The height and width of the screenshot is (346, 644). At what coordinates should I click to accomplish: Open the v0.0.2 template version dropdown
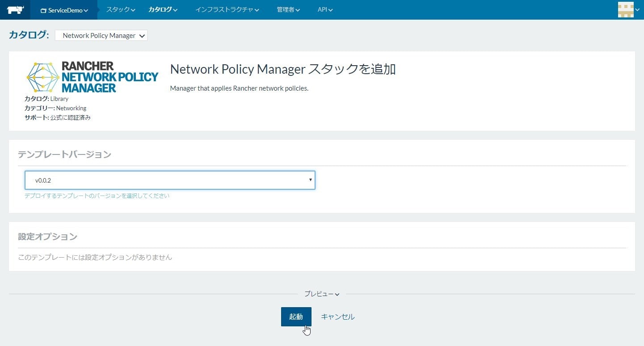point(170,180)
